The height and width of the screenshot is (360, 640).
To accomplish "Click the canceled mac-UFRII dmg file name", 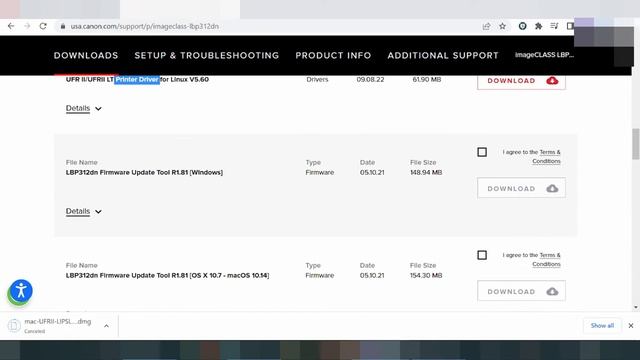I will (x=58, y=322).
